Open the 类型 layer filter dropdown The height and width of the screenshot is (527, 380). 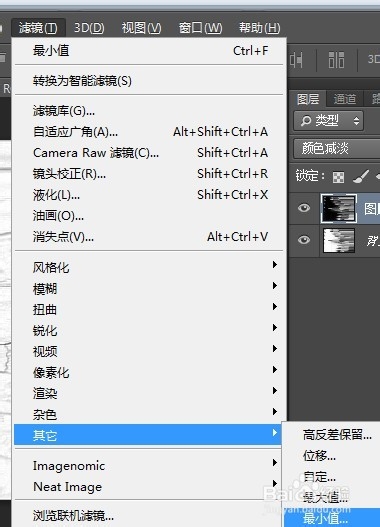point(328,120)
